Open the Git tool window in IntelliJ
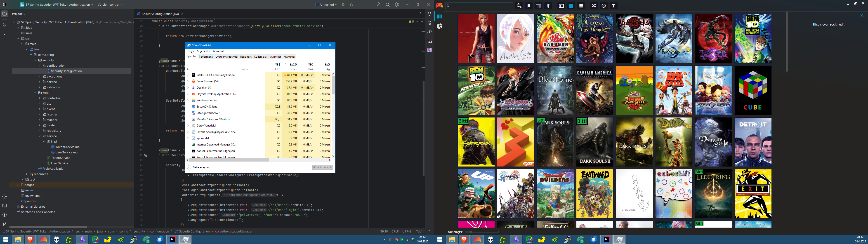Screen dimensions: 868x244 pyautogui.click(x=4, y=223)
